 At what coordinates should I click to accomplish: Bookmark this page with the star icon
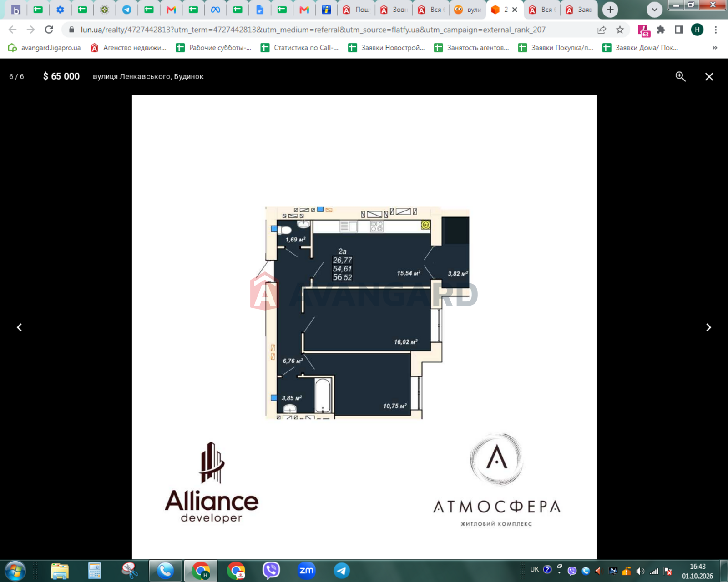[x=620, y=30]
